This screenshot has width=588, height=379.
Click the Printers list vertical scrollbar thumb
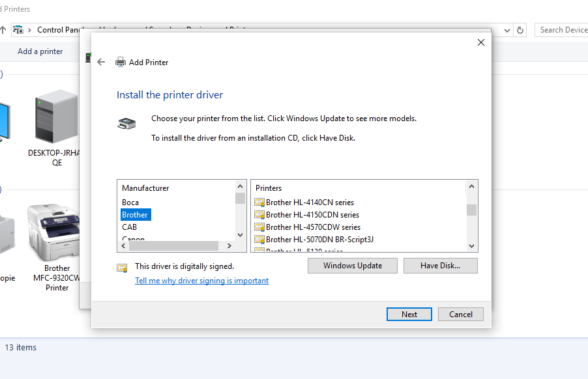472,210
